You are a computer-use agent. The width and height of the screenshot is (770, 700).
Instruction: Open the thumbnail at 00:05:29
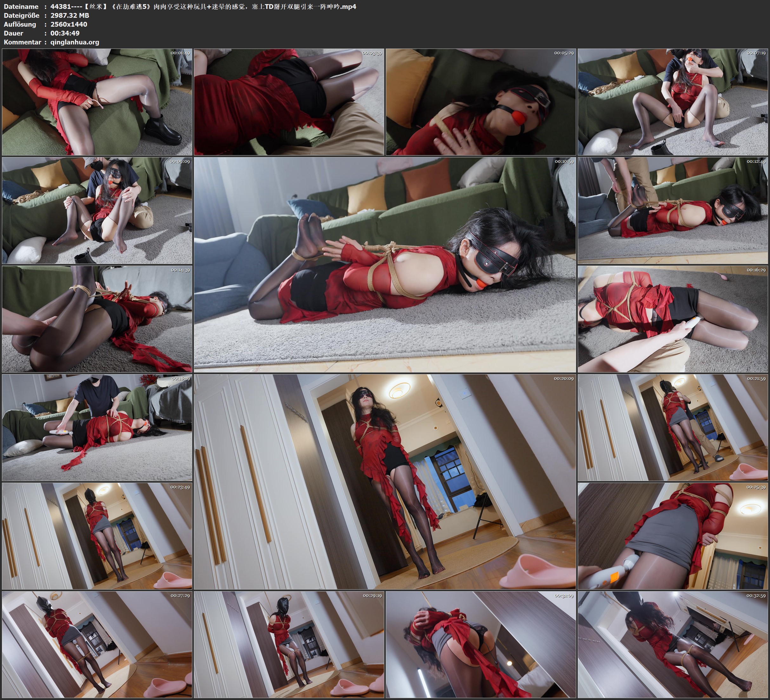pyautogui.click(x=480, y=102)
